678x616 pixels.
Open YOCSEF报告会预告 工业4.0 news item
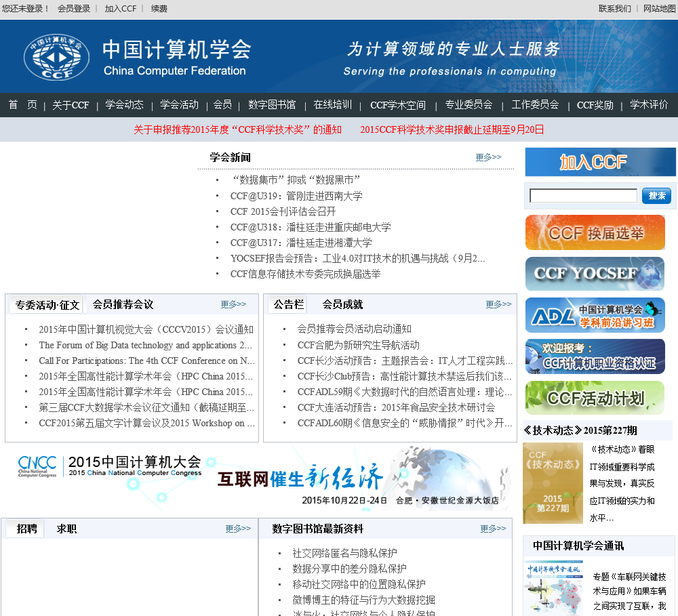click(357, 258)
